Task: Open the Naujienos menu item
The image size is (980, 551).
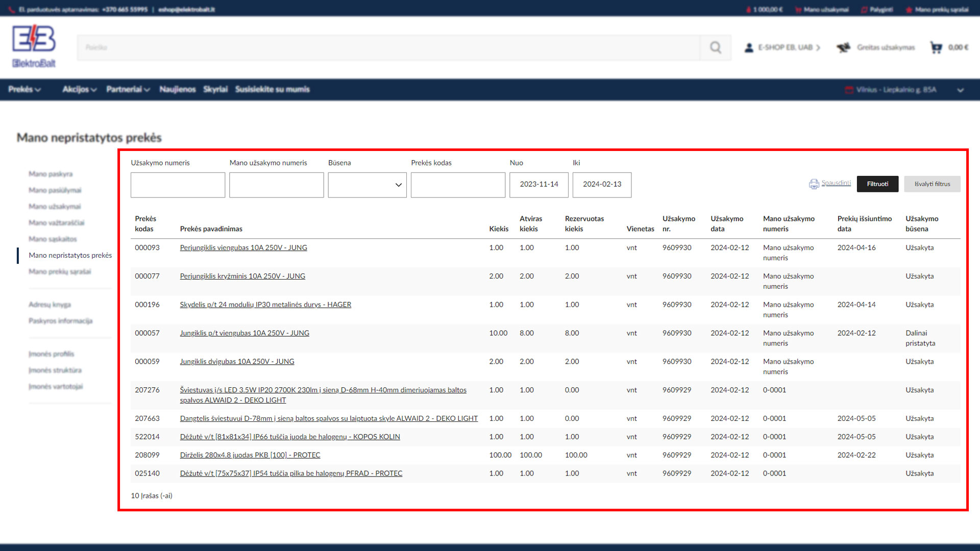Action: (x=177, y=89)
